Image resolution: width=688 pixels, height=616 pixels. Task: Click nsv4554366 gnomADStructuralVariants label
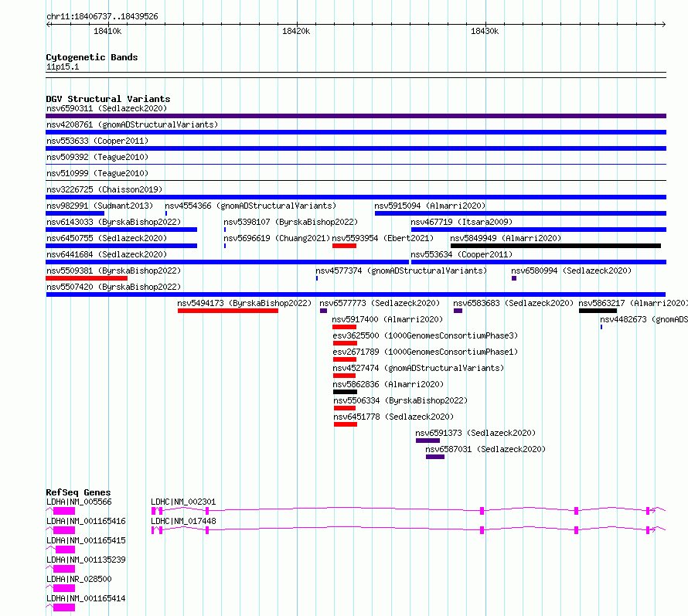click(x=250, y=206)
